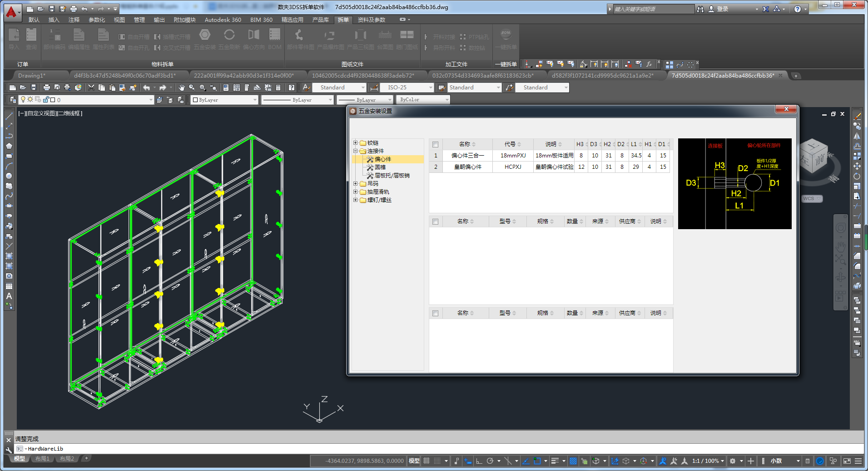Open the BIM 360 ribbon tab

pyautogui.click(x=261, y=20)
